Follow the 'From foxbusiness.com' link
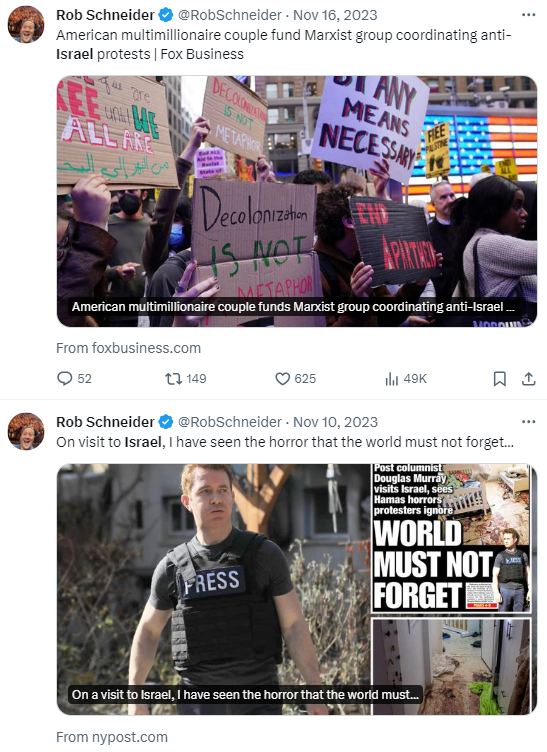 point(128,348)
